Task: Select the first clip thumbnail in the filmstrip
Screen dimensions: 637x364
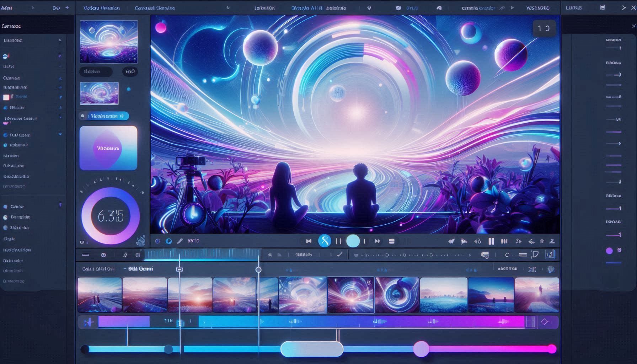Action: (x=100, y=295)
